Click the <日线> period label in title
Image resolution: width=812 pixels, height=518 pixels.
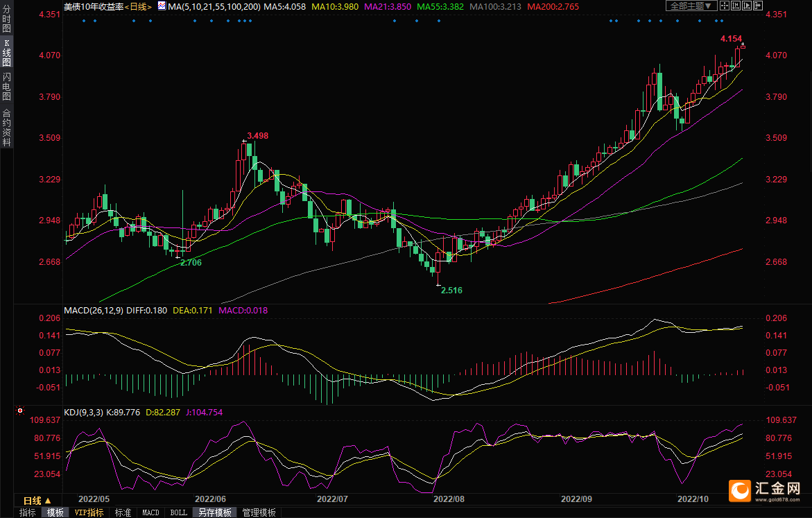pos(138,6)
